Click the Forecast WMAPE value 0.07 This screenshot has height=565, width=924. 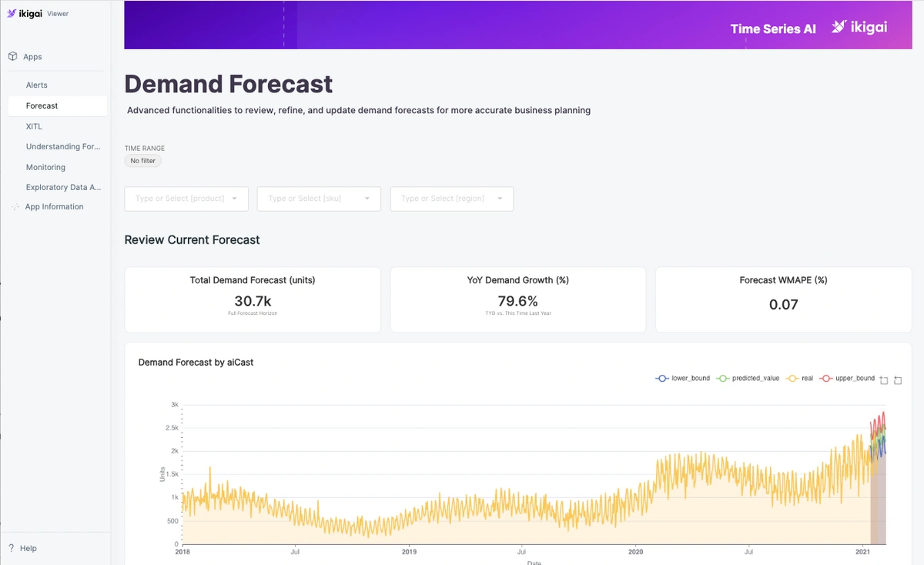(784, 305)
